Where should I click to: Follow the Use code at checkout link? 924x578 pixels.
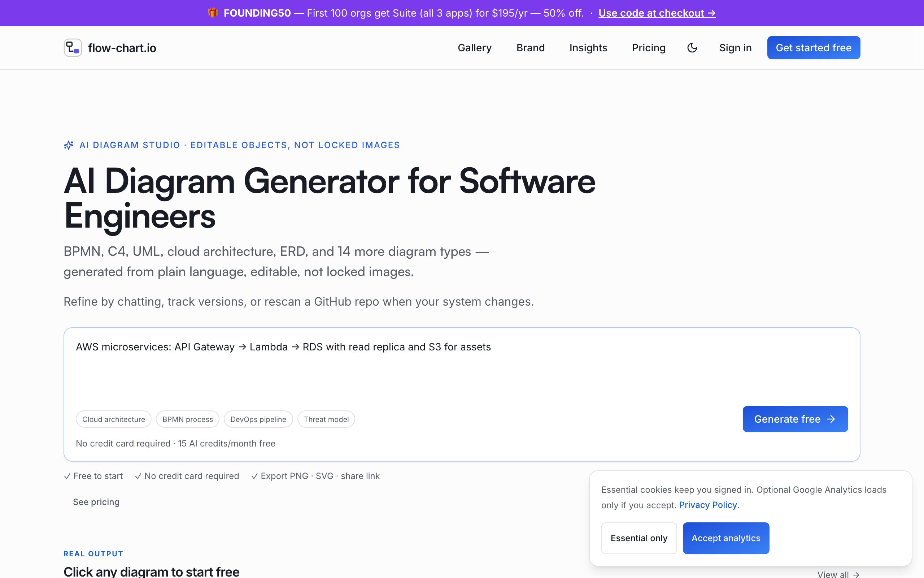click(x=657, y=13)
